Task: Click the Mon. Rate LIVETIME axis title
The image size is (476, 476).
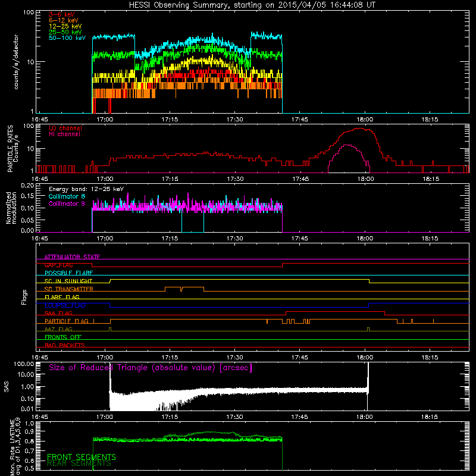Action: click(x=15, y=448)
